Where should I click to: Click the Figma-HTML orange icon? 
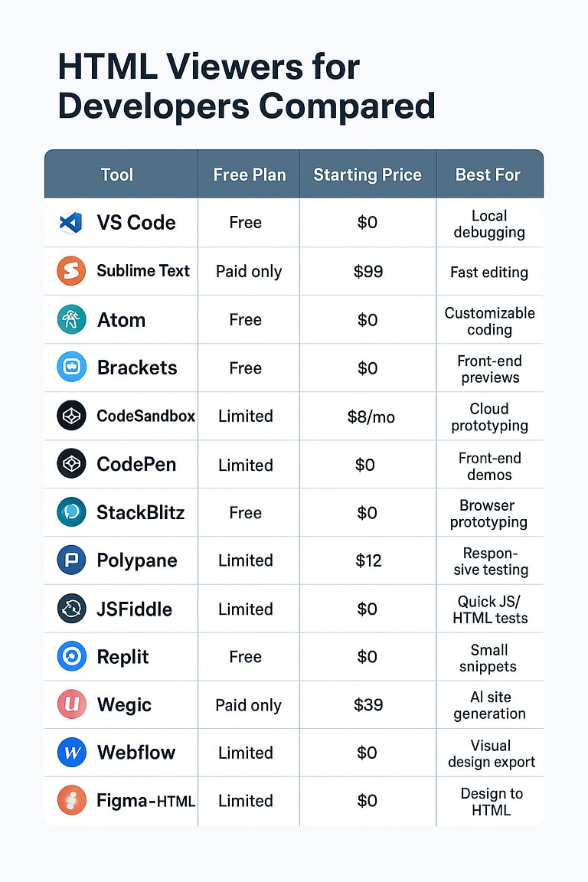coord(71,801)
